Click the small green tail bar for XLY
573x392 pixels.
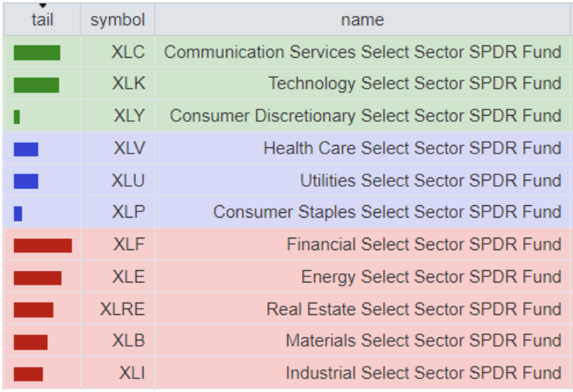17,117
